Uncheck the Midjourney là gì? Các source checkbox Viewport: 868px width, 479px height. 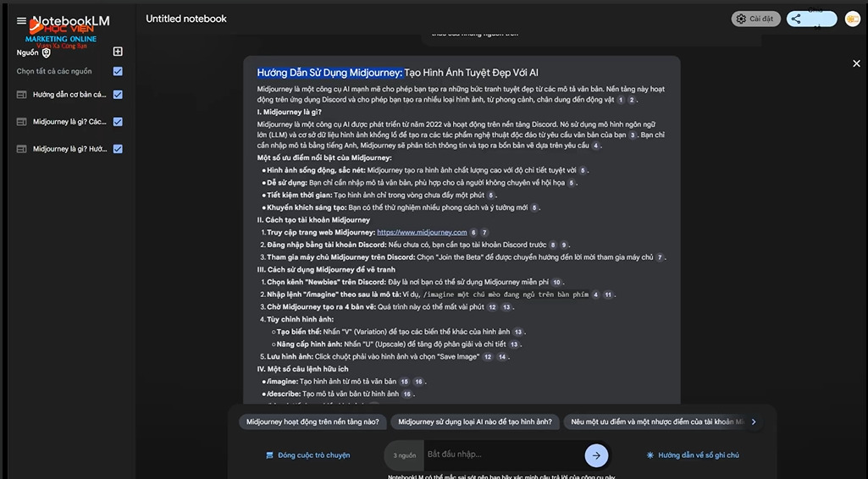pyautogui.click(x=118, y=122)
